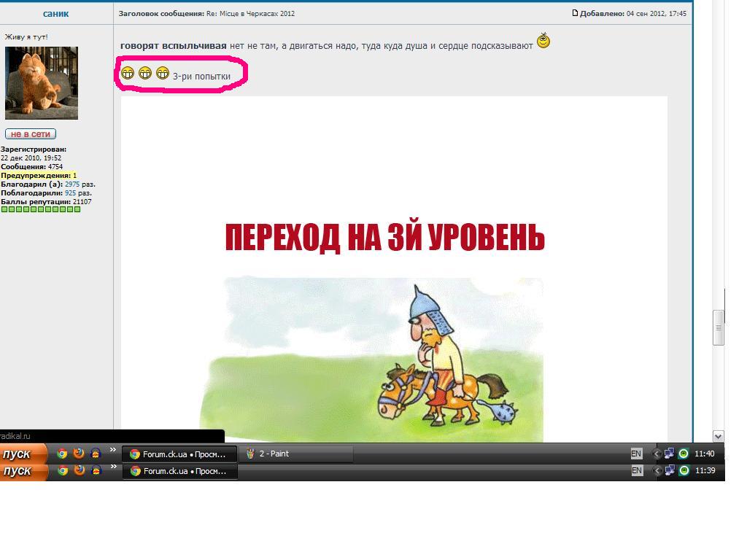The image size is (747, 560).
Task: Grab the vertical scrollbar thumb
Action: tap(719, 327)
